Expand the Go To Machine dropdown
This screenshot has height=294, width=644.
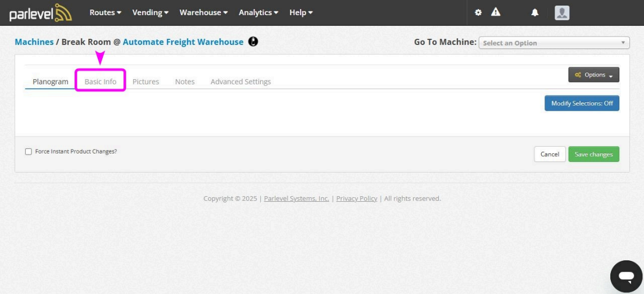tap(554, 43)
